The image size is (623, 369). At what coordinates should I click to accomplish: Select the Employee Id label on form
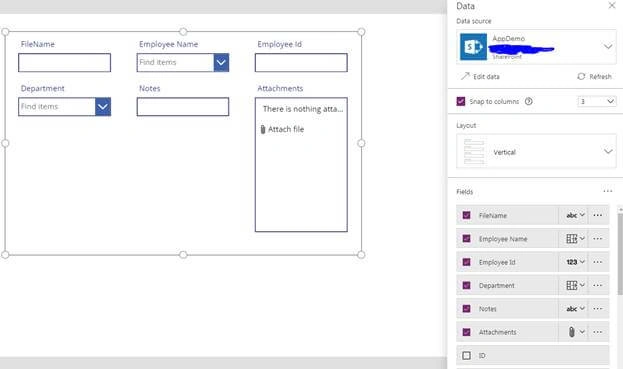pyautogui.click(x=280, y=44)
